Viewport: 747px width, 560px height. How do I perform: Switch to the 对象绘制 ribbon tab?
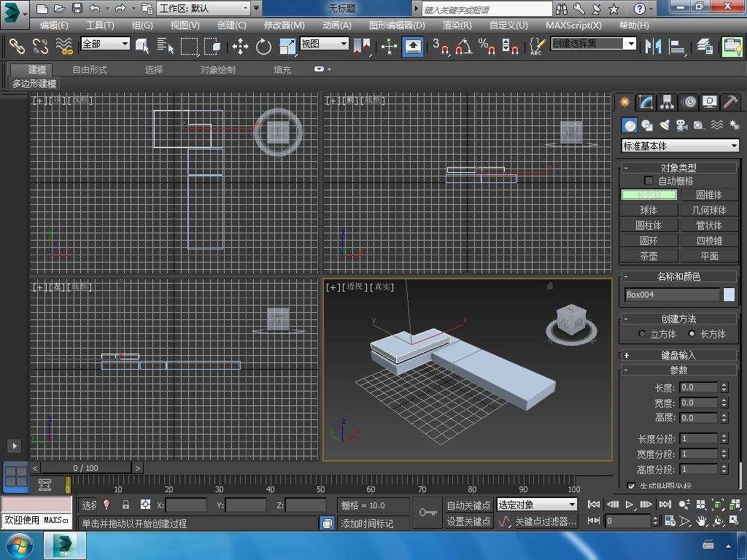[x=217, y=69]
